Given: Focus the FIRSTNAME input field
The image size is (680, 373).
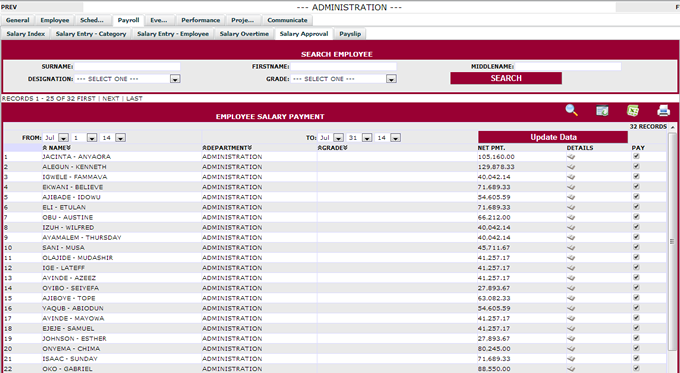Looking at the screenshot, I should click(x=343, y=67).
